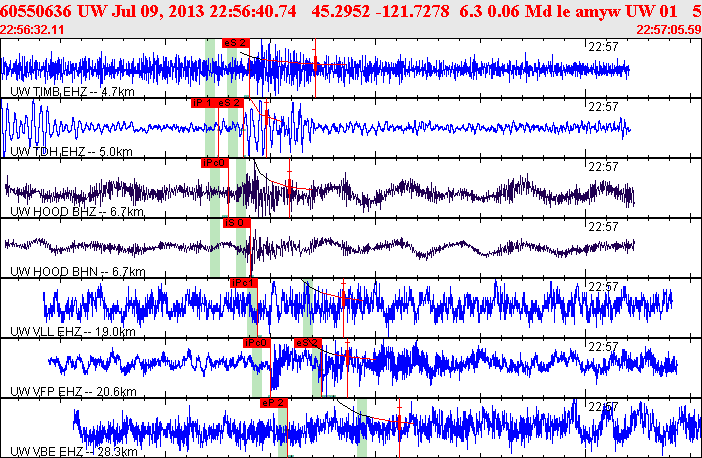Click the eP 2 pick flag on VBE trace
The image size is (702, 458).
274,403
